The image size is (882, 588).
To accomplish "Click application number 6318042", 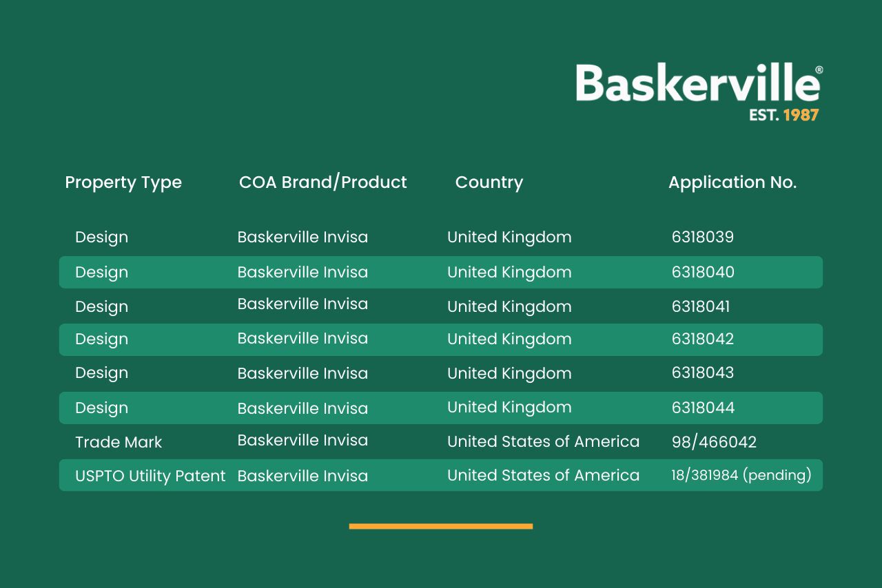I will point(702,339).
